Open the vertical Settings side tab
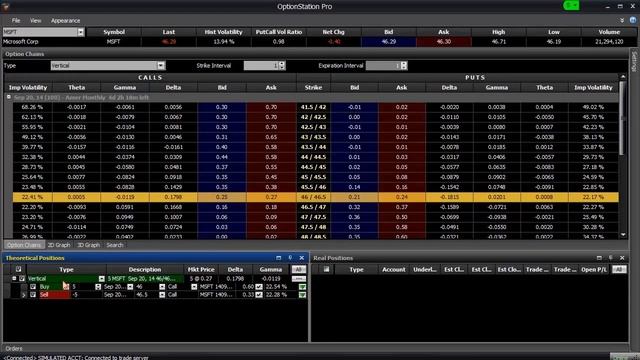Image resolution: width=640 pixels, height=360 pixels. 634,62
